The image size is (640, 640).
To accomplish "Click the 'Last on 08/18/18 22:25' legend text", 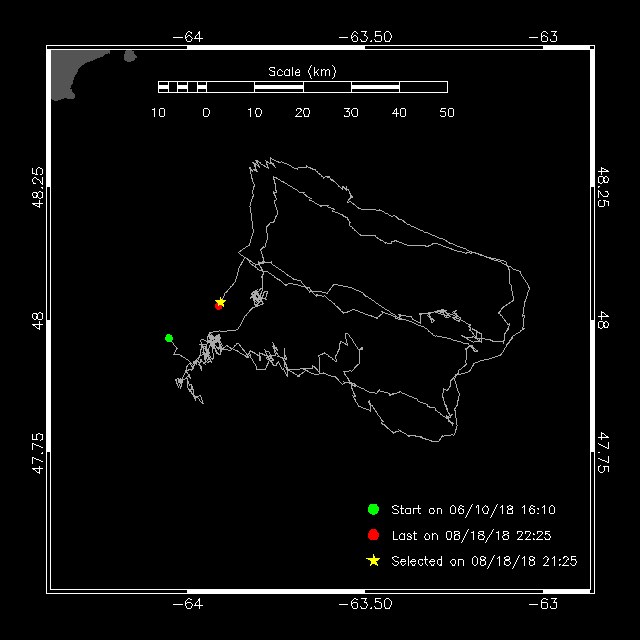I will (x=471, y=536).
